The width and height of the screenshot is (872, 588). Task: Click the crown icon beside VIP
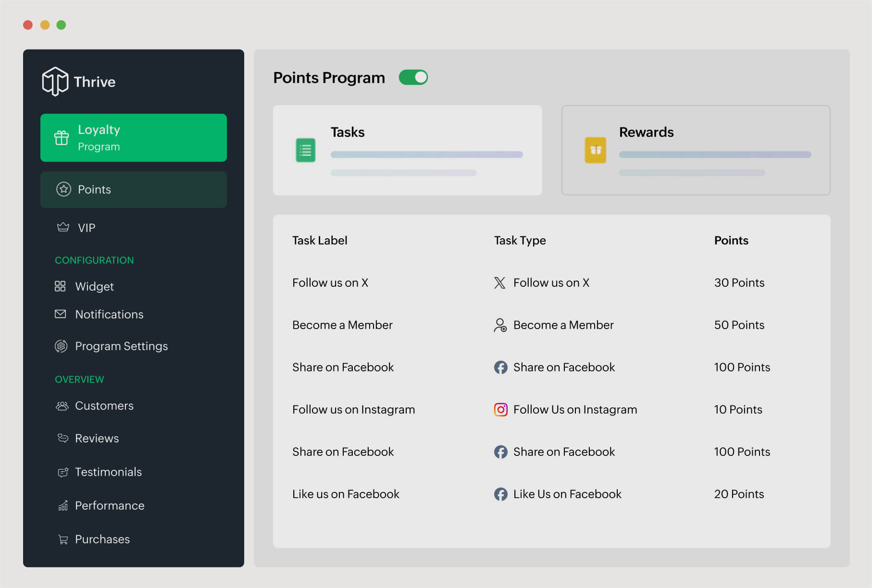coord(62,227)
